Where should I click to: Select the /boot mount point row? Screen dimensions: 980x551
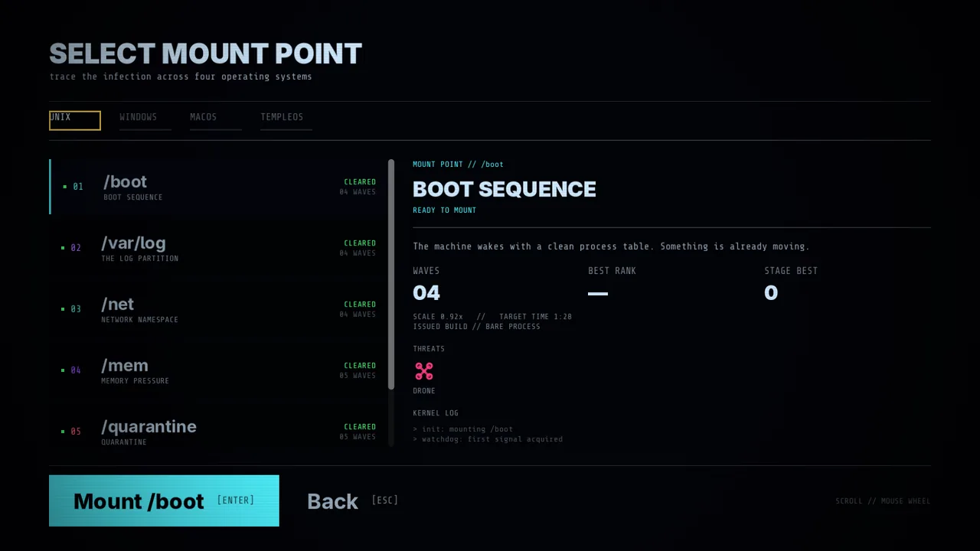click(x=218, y=187)
